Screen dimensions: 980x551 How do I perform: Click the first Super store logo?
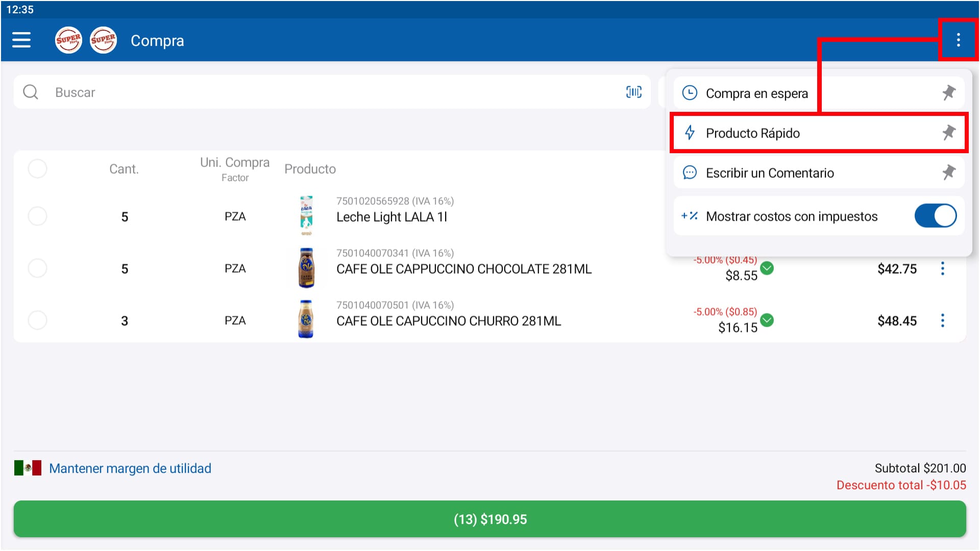[x=68, y=40]
